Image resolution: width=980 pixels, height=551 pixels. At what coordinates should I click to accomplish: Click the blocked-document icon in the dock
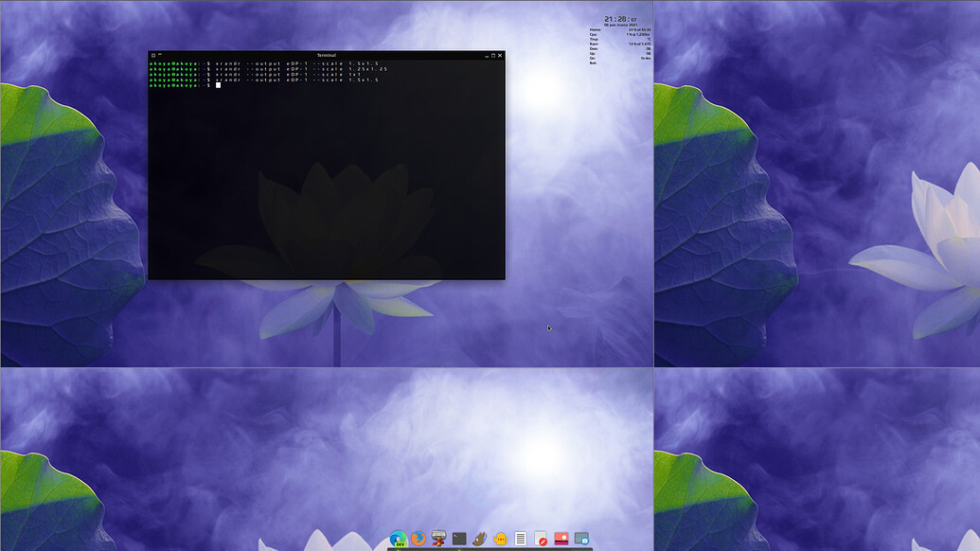click(x=543, y=540)
